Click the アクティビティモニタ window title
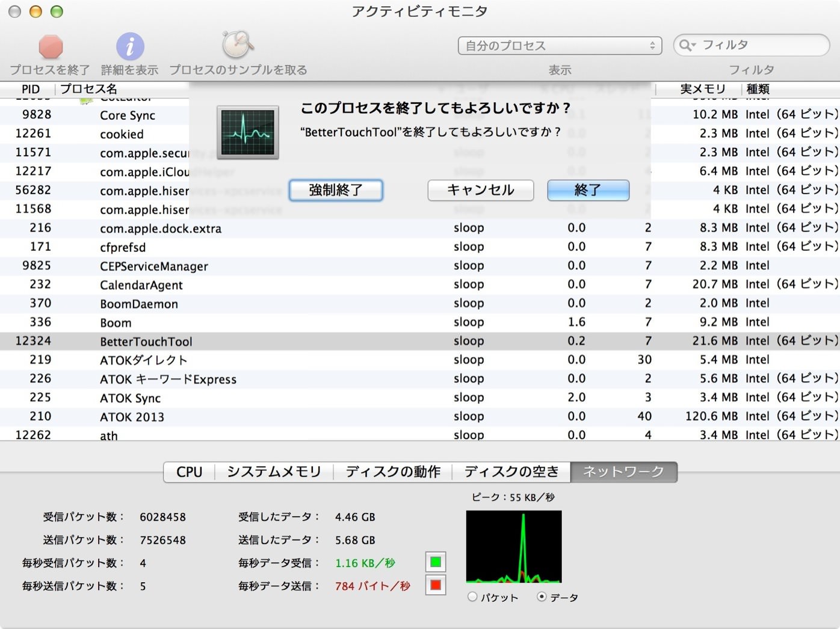The width and height of the screenshot is (840, 629). click(419, 11)
